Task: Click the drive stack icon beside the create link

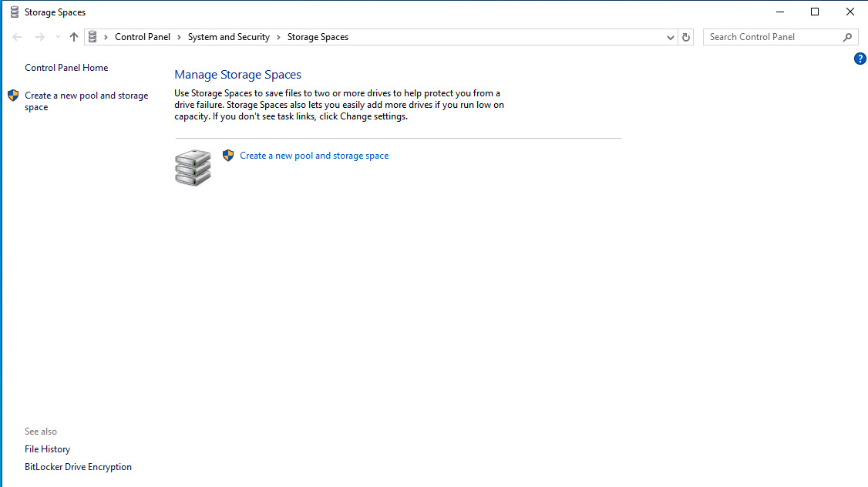Action: 192,168
